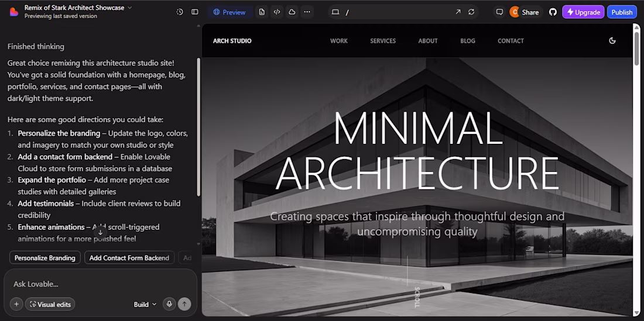Click the Lovable heart logo
The height and width of the screenshot is (321, 644).
point(14,12)
